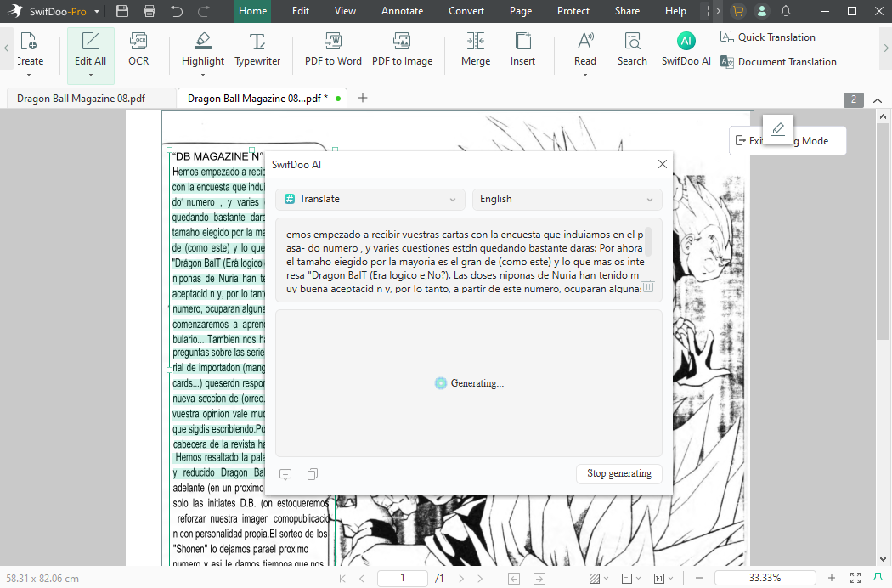Copy the AI translation output
Screen dimensions: 892x588
point(312,474)
